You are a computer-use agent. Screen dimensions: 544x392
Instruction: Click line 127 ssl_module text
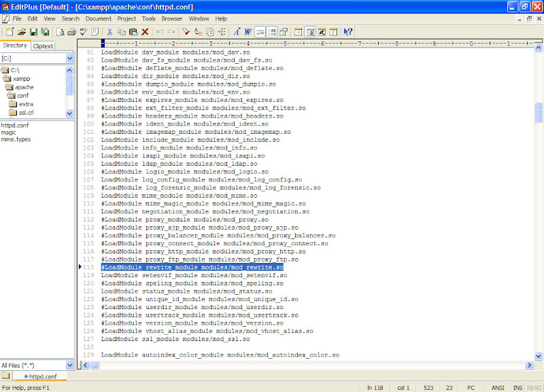pyautogui.click(x=175, y=339)
